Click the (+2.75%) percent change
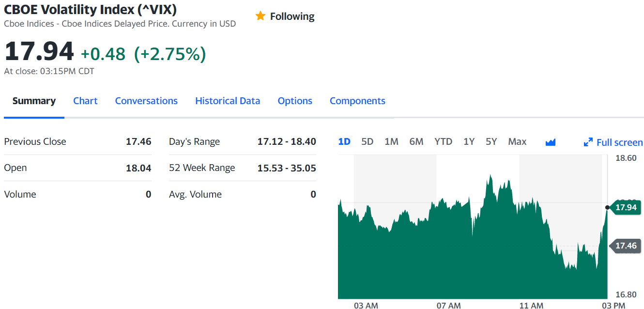The image size is (644, 309). click(169, 54)
